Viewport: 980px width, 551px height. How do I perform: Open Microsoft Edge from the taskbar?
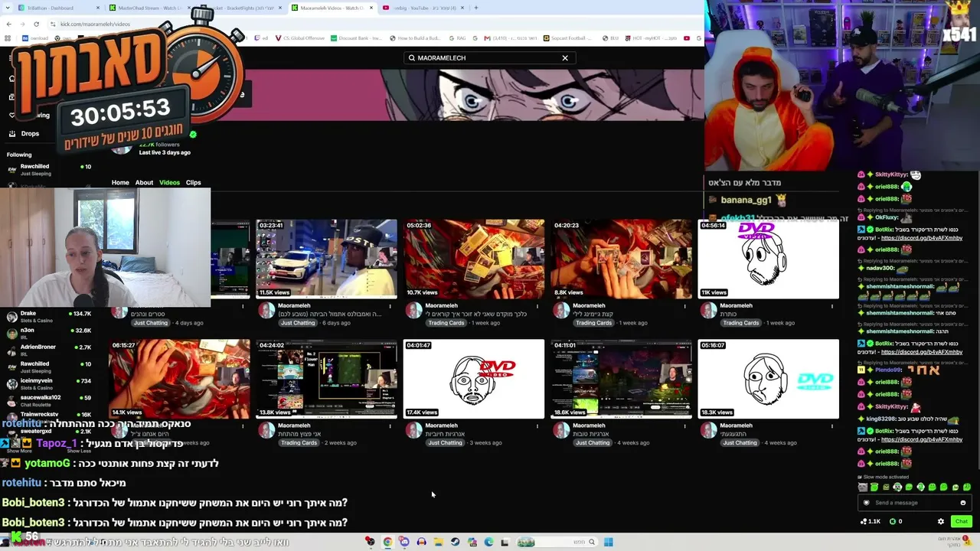tap(488, 543)
